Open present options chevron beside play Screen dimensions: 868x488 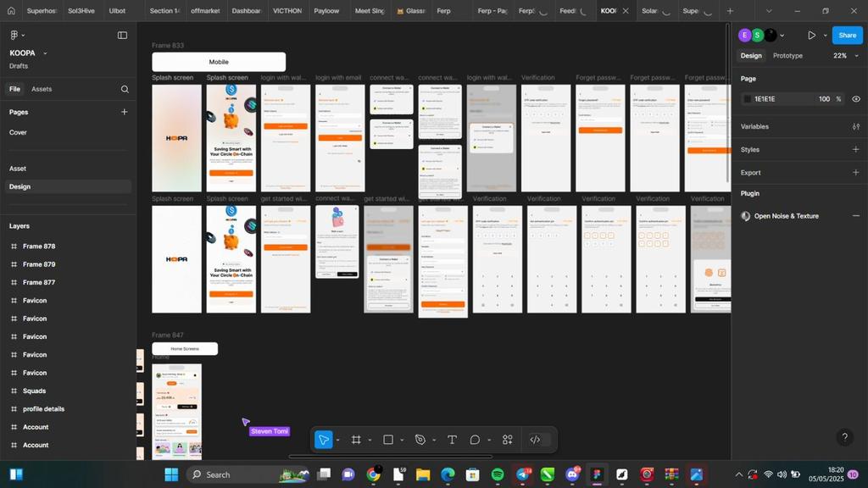click(x=825, y=35)
